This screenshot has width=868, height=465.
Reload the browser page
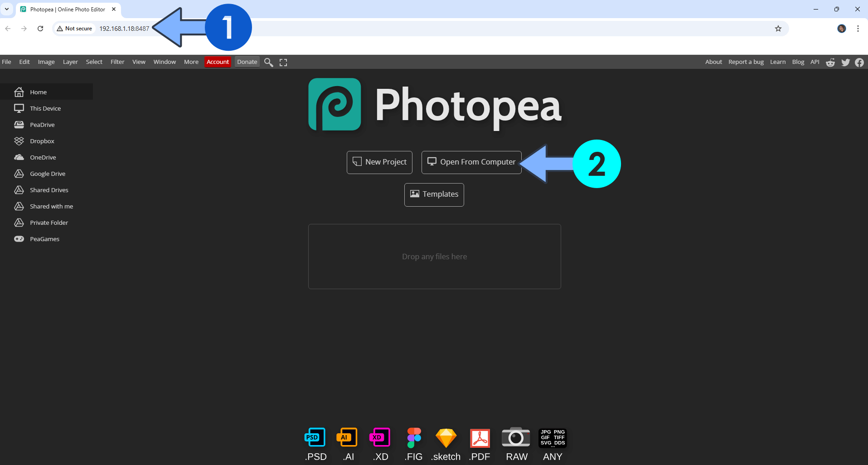40,29
